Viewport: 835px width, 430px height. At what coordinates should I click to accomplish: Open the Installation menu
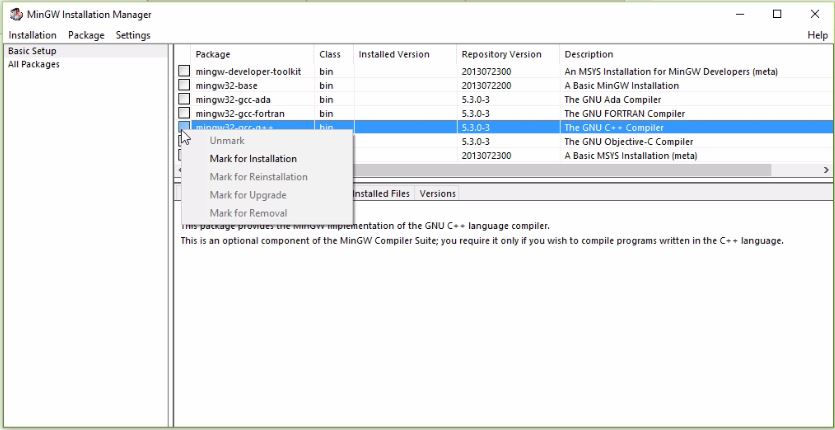32,35
